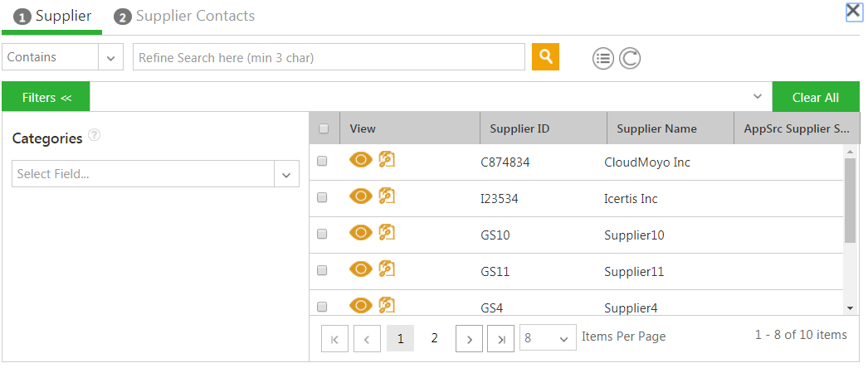The image size is (868, 368).
Task: Select the checkbox for supplier GS10
Action: pyautogui.click(x=322, y=234)
